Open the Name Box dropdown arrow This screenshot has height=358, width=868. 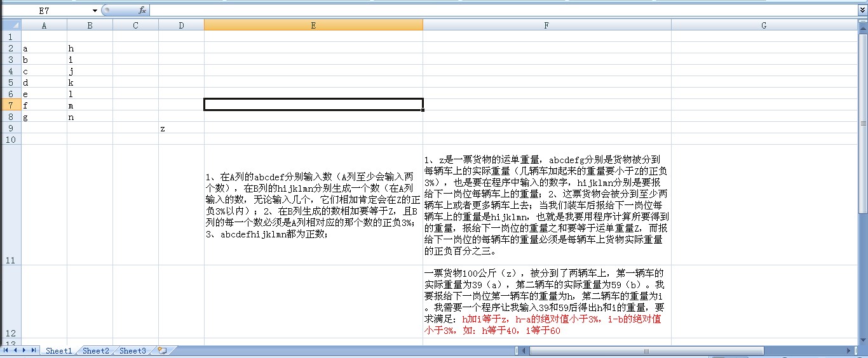pyautogui.click(x=95, y=10)
